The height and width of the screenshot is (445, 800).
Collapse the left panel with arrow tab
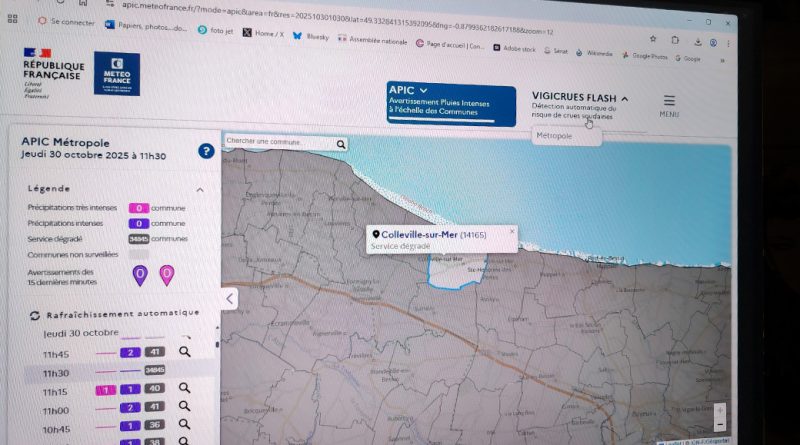[x=230, y=299]
